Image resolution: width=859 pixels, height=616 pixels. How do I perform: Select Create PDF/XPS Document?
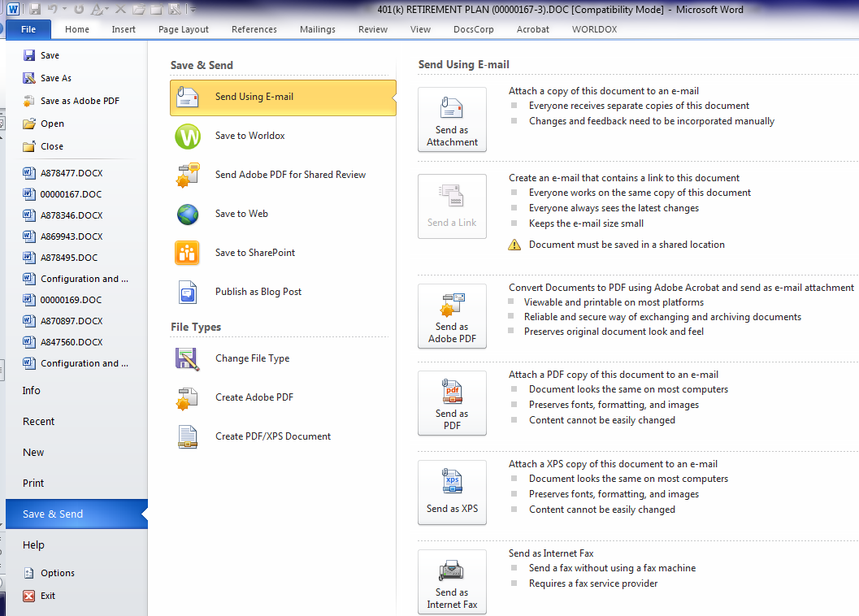[x=283, y=436]
